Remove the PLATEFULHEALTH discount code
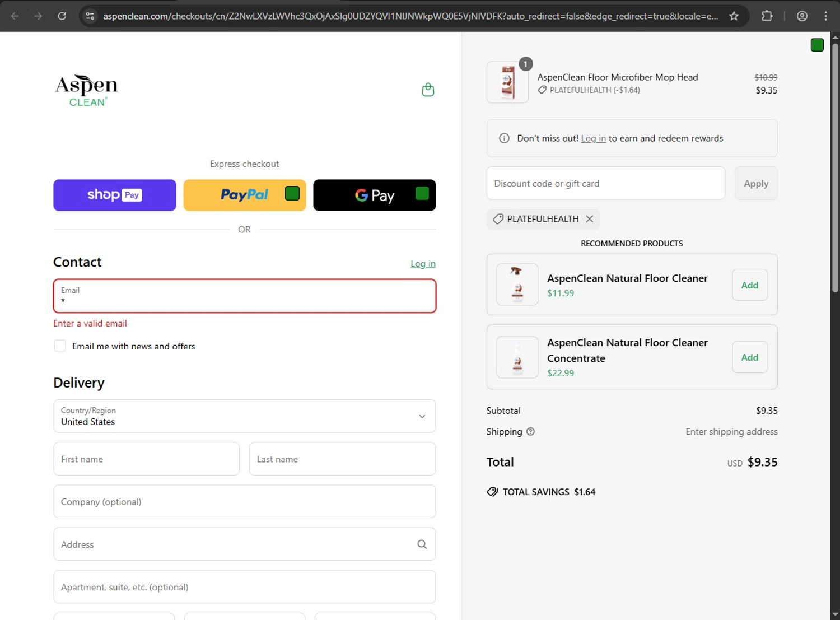This screenshot has height=620, width=840. click(x=590, y=219)
